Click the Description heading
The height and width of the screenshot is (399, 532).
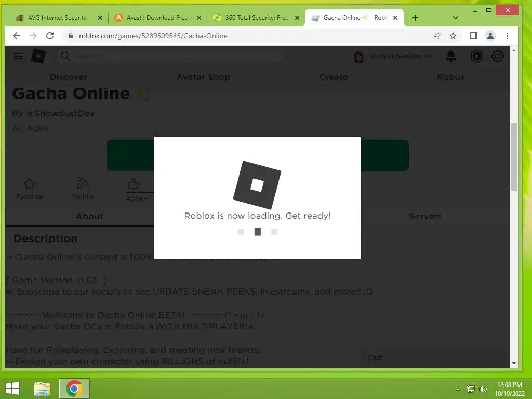coord(46,238)
